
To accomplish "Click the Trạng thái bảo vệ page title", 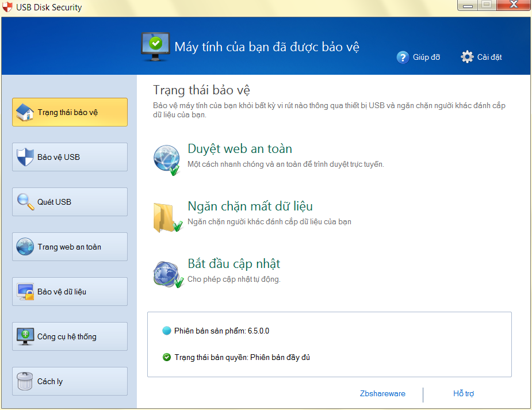I will pyautogui.click(x=201, y=90).
